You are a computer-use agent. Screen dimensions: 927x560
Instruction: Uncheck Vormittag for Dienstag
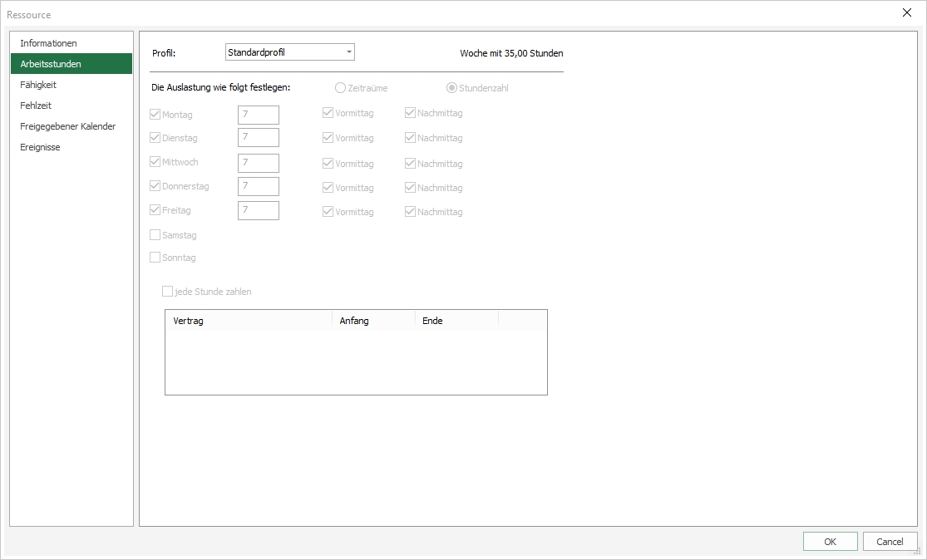point(328,138)
